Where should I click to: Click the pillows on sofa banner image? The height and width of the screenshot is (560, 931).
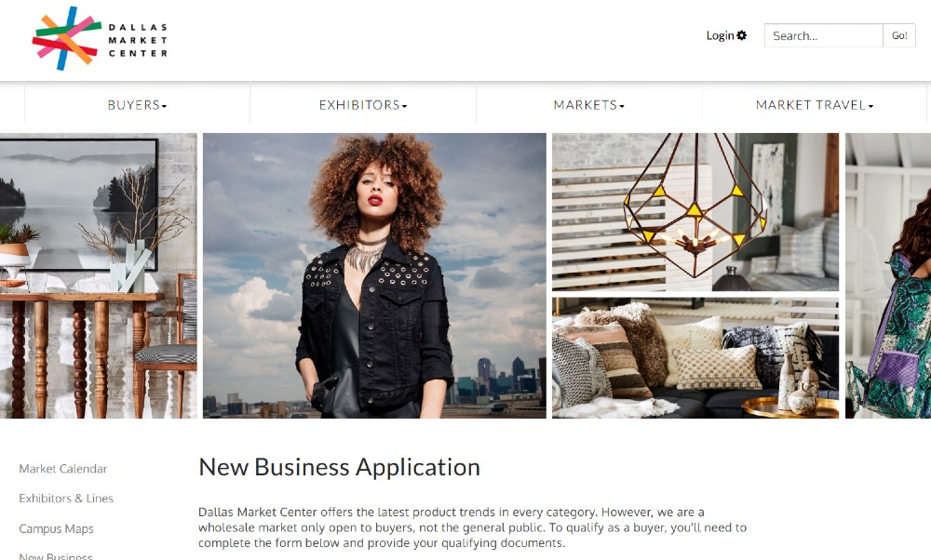tap(695, 358)
